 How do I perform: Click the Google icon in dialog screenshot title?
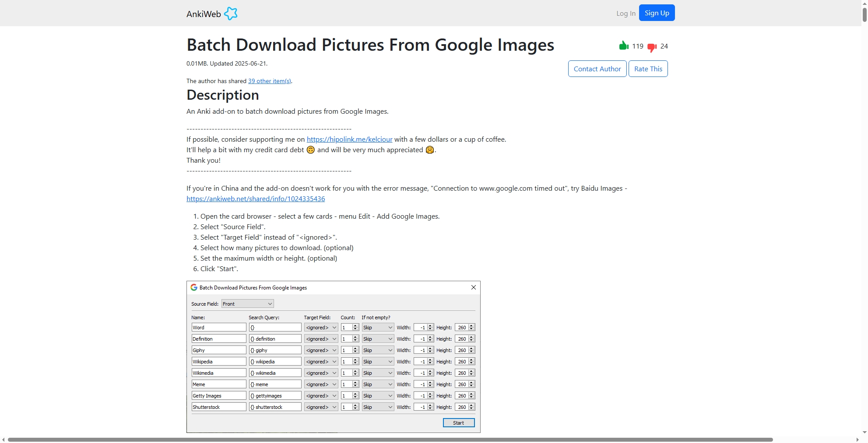(x=194, y=287)
